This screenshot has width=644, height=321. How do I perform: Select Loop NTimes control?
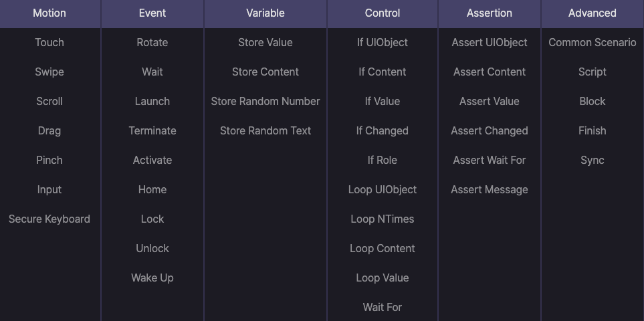383,219
